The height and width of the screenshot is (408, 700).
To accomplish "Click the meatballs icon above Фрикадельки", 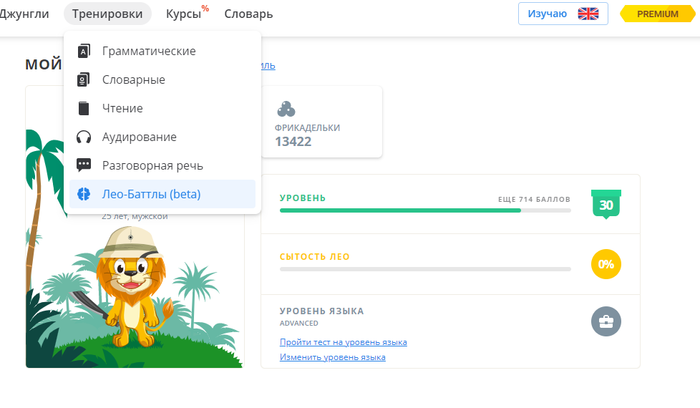I will click(286, 109).
